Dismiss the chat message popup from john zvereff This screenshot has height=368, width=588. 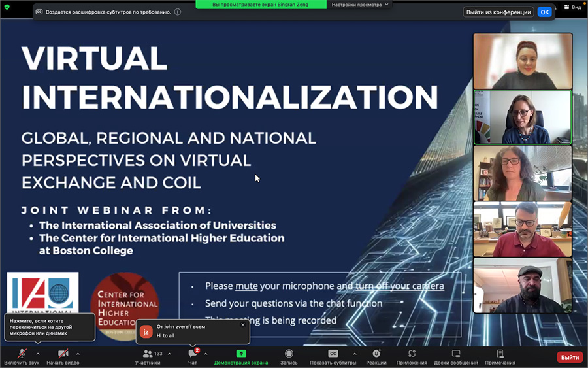coord(243,325)
